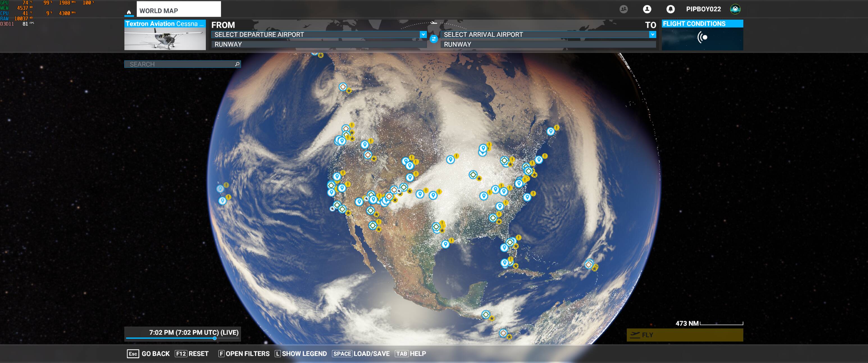Screen dimensions: 868x363
Task: Click the Xbox gamer avatar icon
Action: coord(735,9)
